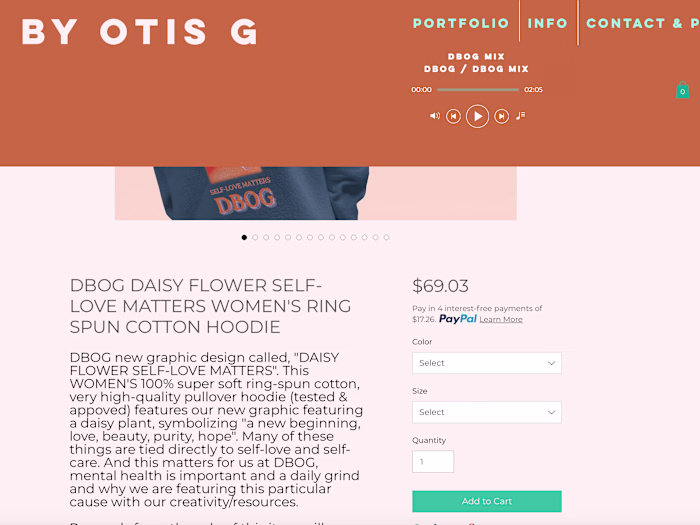Click the Add to Cart button
This screenshot has height=525, width=700.
486,501
